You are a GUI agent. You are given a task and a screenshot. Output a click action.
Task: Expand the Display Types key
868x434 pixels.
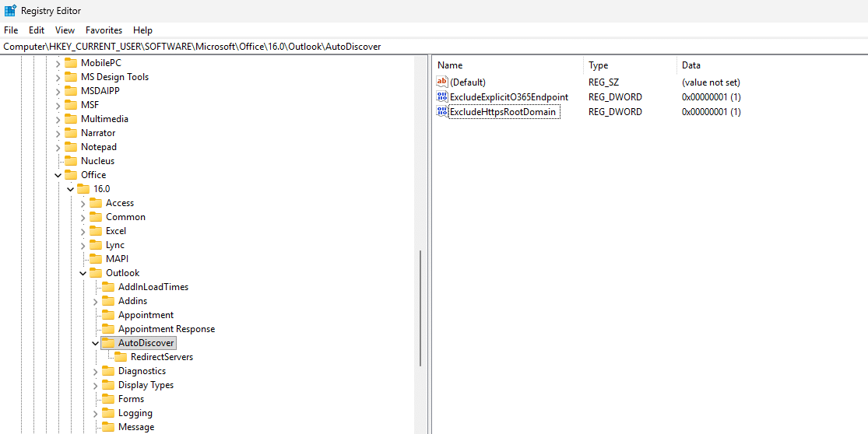point(95,385)
